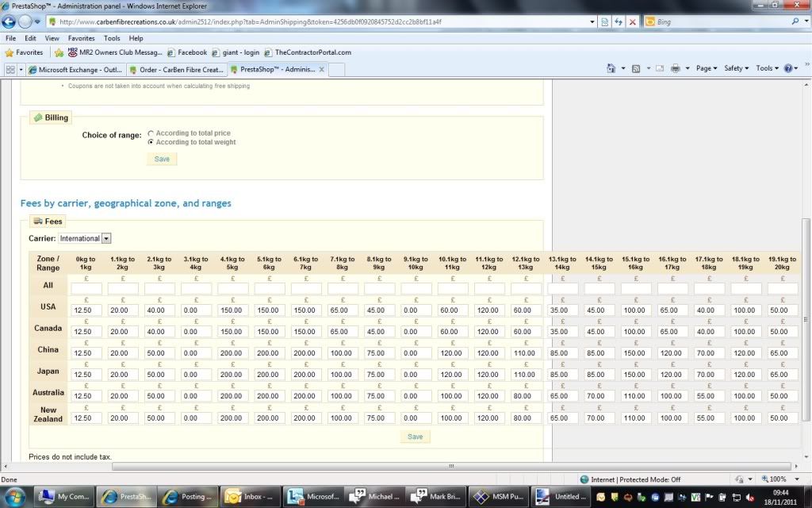
Task: Expand the Page command bar menu
Action: 706,69
